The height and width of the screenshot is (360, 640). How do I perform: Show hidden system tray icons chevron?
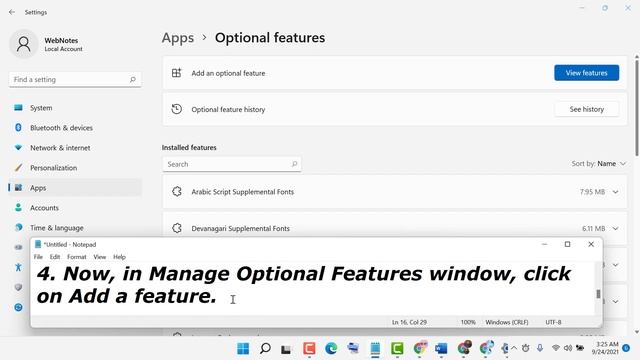514,348
